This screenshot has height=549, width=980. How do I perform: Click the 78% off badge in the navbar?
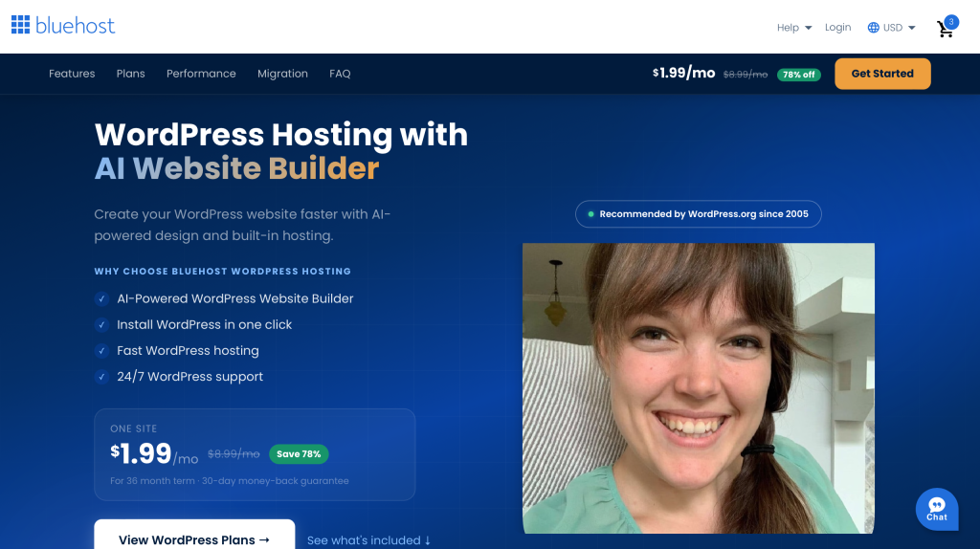click(x=799, y=75)
